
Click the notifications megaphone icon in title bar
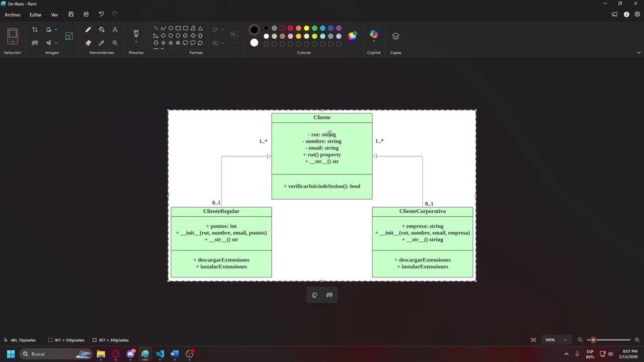pos(614,15)
